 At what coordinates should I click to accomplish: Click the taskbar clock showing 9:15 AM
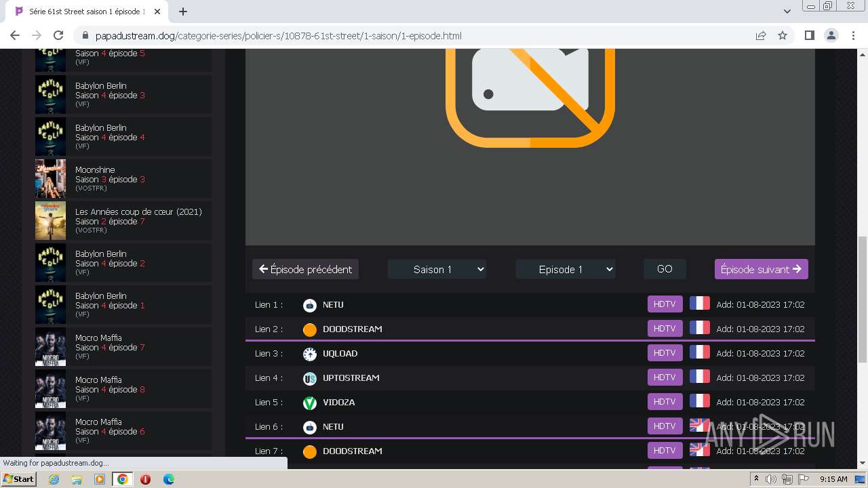pyautogui.click(x=833, y=479)
